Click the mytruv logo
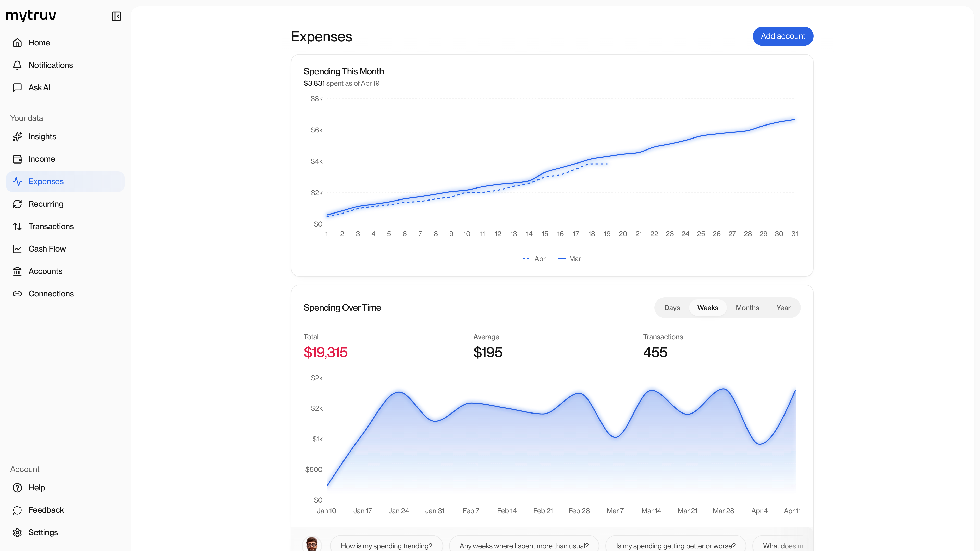This screenshot has width=980, height=551. pyautogui.click(x=31, y=16)
